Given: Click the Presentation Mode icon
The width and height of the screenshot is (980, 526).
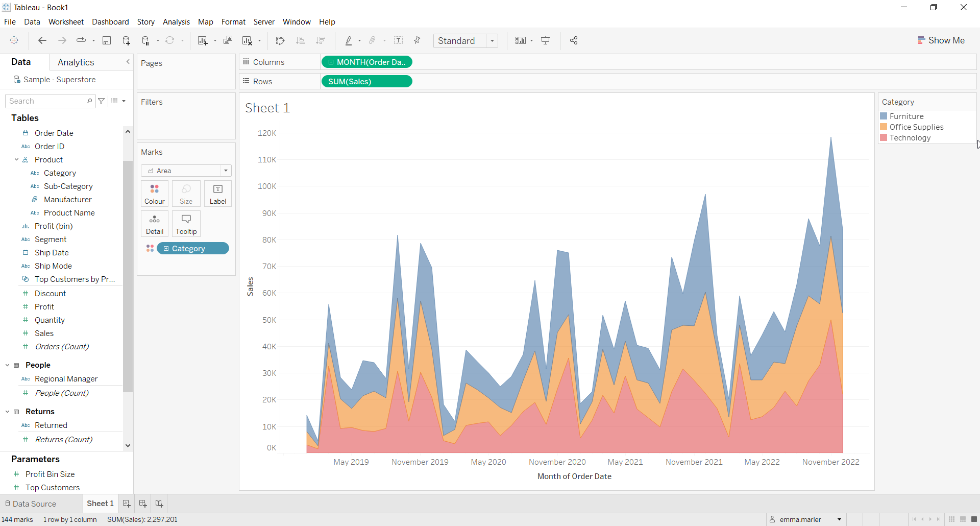Looking at the screenshot, I should tap(546, 40).
